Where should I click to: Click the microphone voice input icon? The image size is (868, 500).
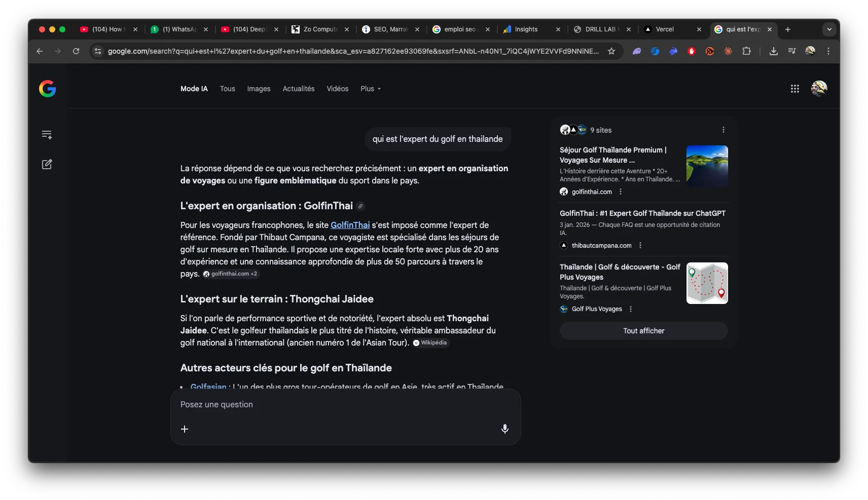(x=504, y=429)
